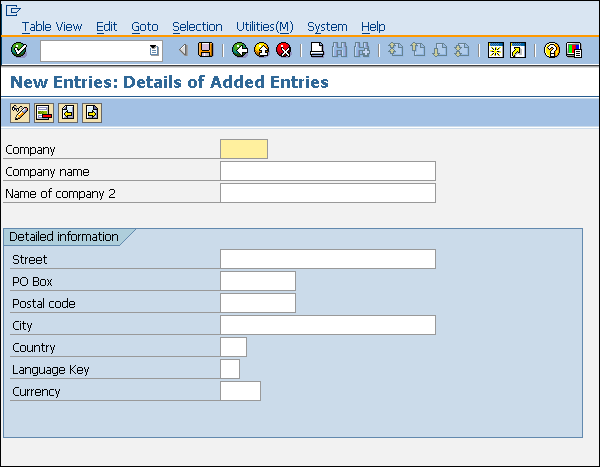
Task: Cancel with the red X icon
Action: tap(283, 50)
